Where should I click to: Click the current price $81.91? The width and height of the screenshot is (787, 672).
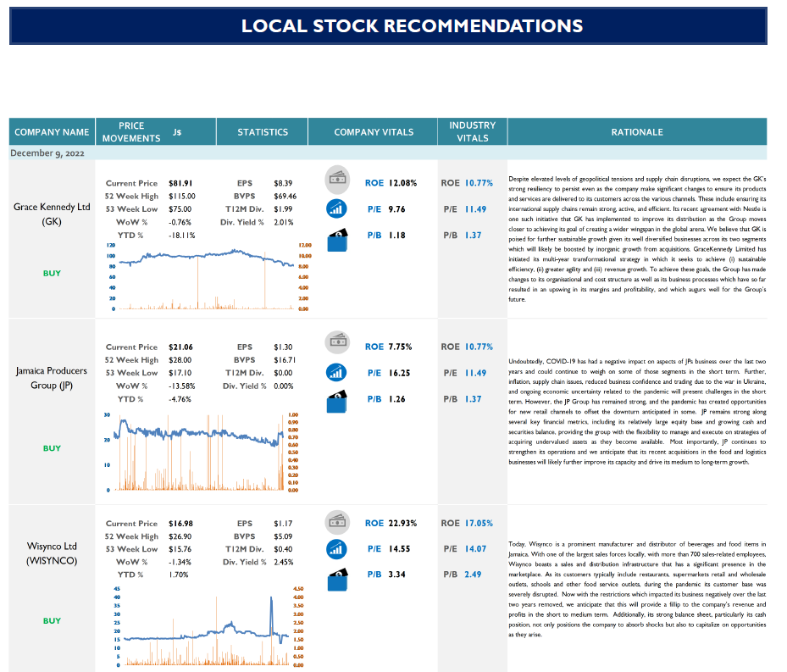180,183
